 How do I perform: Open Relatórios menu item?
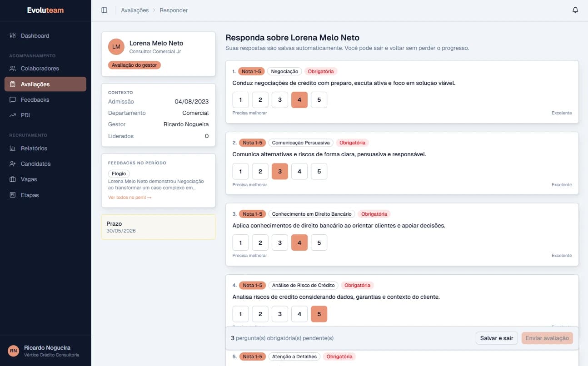point(45,148)
